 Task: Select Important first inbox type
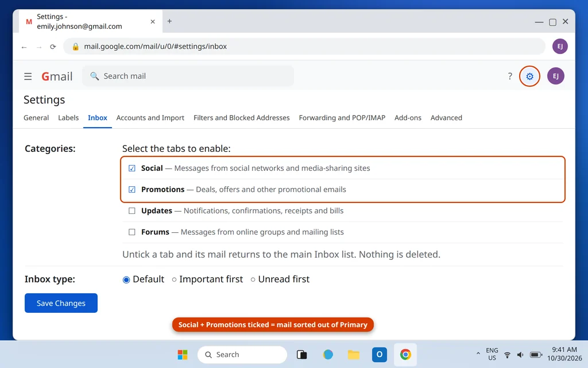click(174, 279)
